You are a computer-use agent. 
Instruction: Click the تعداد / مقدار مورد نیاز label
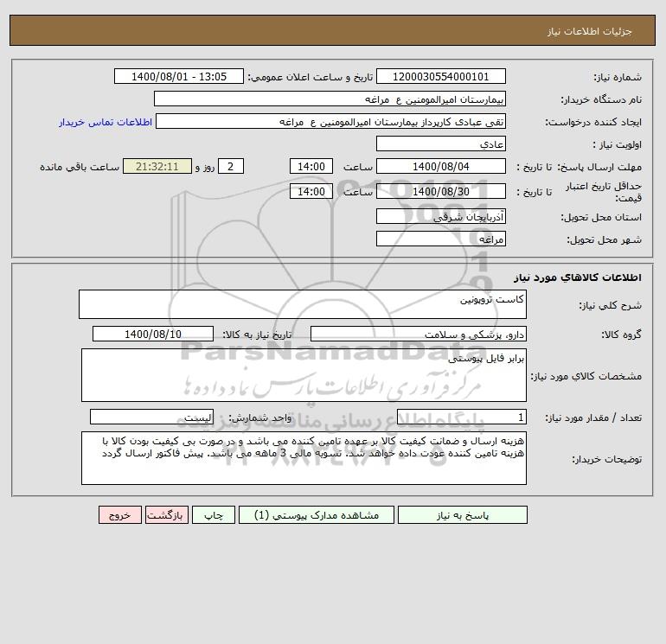pyautogui.click(x=593, y=418)
